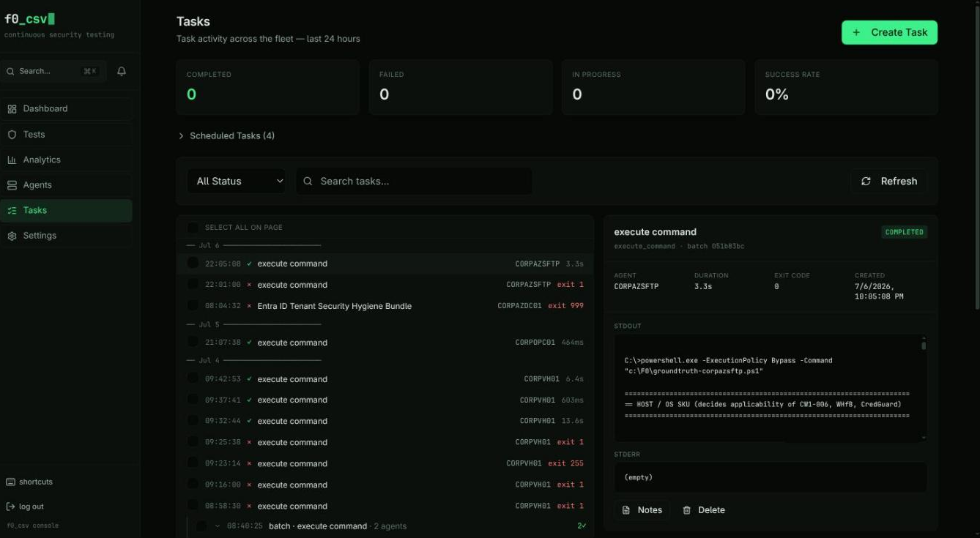Go to Tests in sidebar

point(66,135)
